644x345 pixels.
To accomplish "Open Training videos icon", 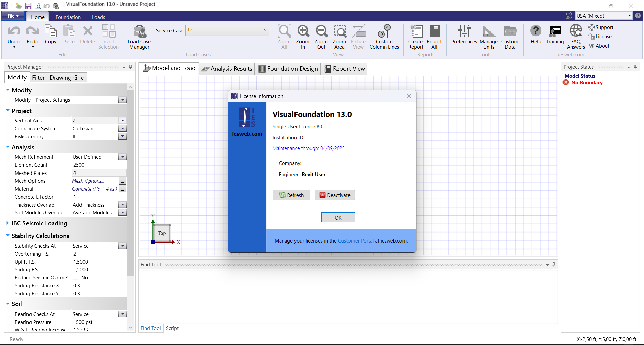I will pos(555,32).
